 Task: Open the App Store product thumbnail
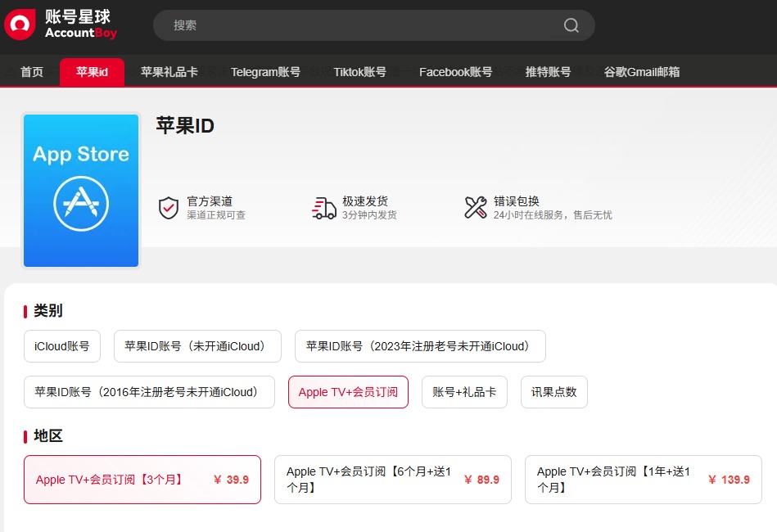coord(81,191)
